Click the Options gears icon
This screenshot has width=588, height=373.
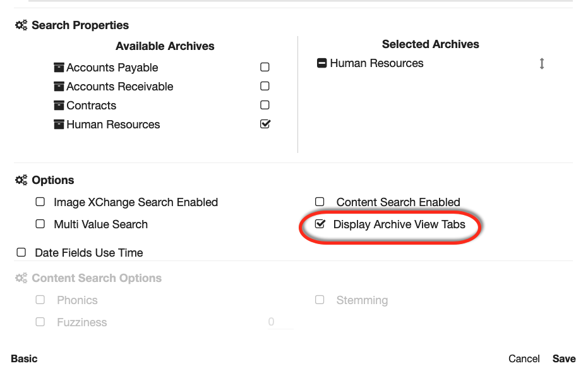point(21,180)
